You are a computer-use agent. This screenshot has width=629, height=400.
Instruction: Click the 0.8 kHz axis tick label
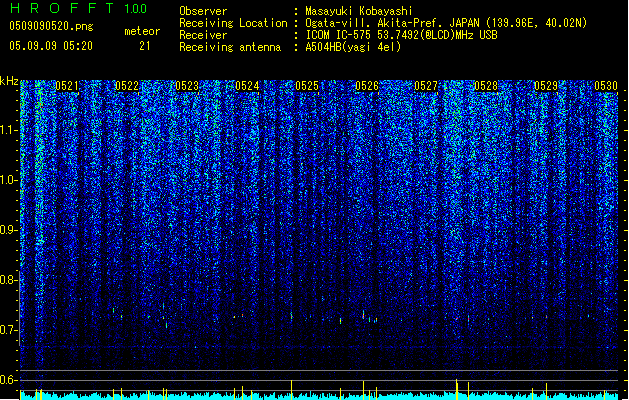tap(9, 280)
